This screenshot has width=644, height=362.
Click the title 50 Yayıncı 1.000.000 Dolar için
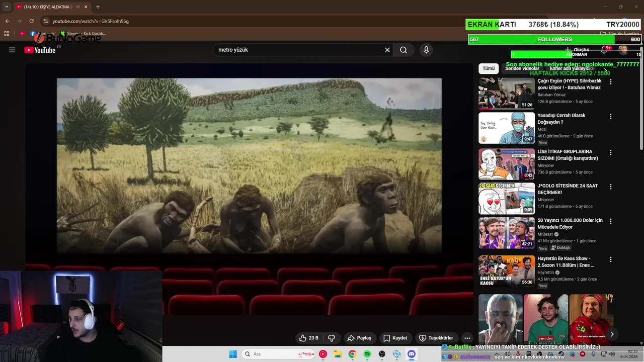point(570,224)
